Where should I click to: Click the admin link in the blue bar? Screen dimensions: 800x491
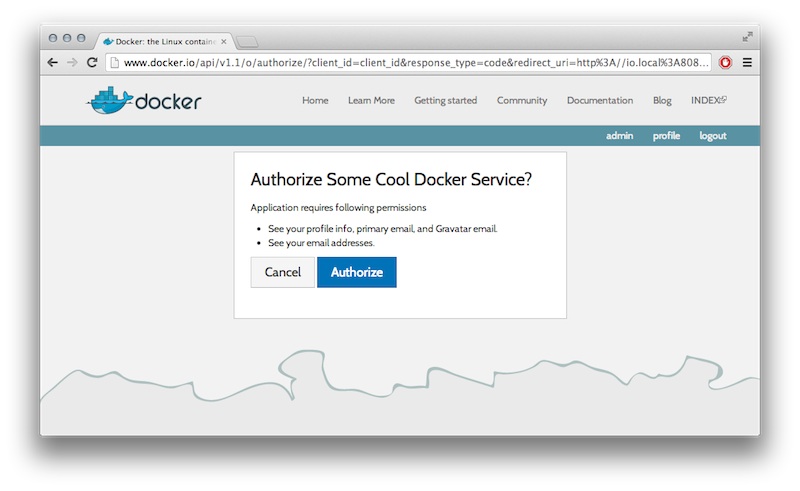coord(619,136)
